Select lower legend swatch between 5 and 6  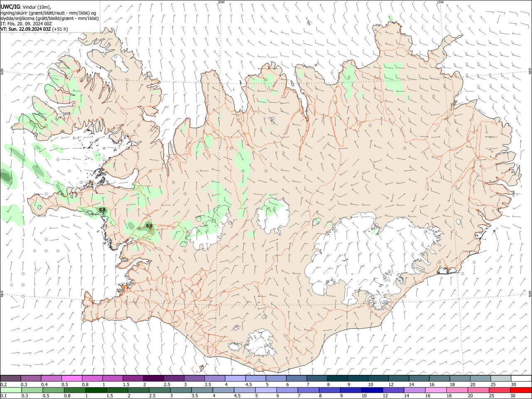(x=265, y=390)
